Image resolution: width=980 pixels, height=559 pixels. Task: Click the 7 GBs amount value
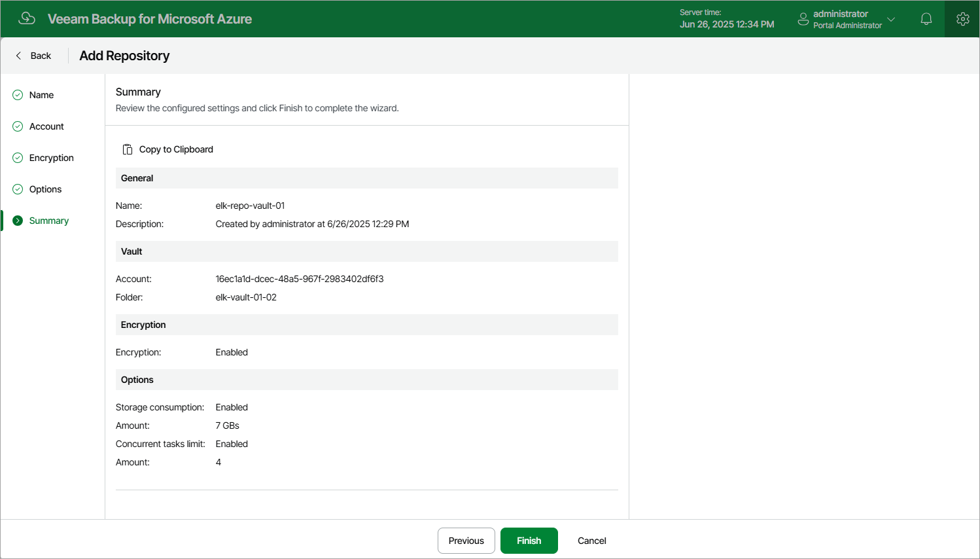click(228, 425)
